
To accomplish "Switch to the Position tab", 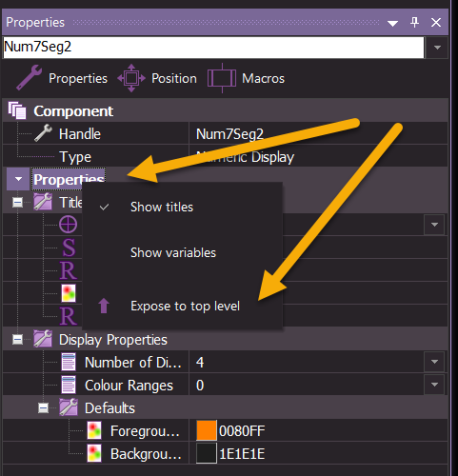I will (x=157, y=78).
